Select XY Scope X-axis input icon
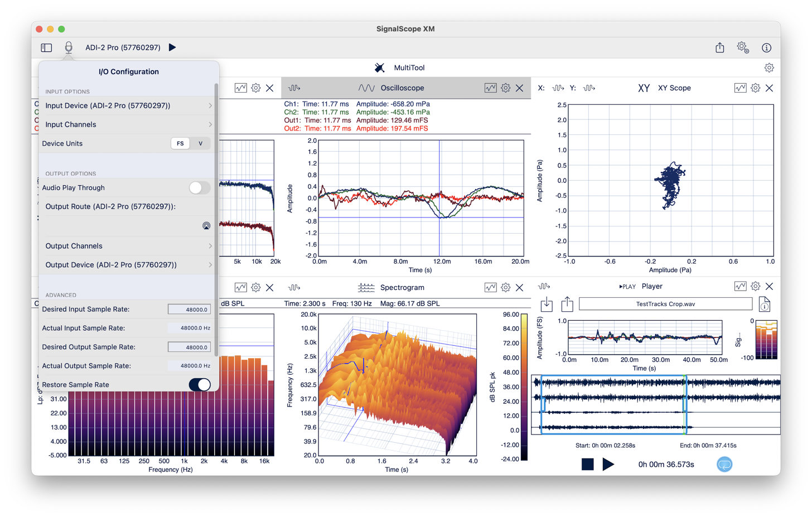The width and height of the screenshot is (812, 517). click(x=558, y=88)
